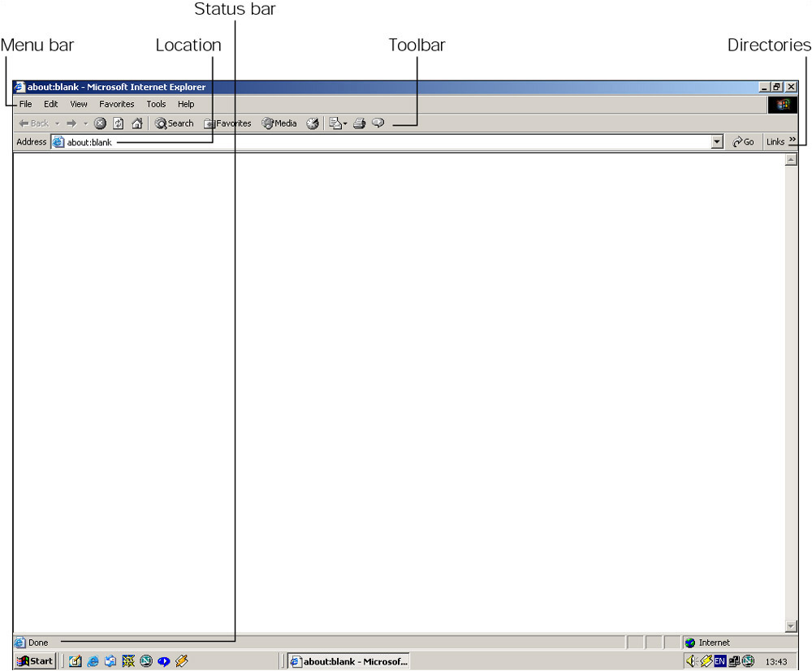Expand the Links bar chevron
This screenshot has width=812, height=671.
coord(793,141)
